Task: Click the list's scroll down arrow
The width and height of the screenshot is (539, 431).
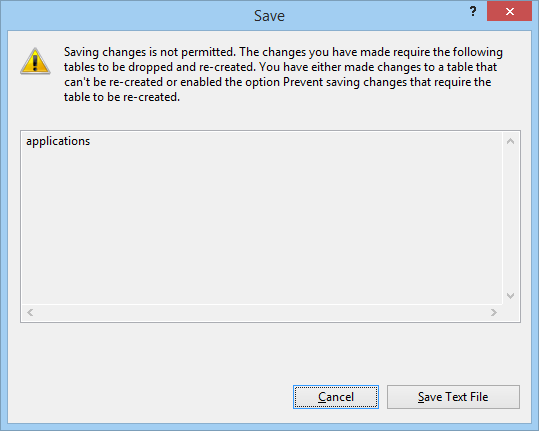Action: [510, 296]
